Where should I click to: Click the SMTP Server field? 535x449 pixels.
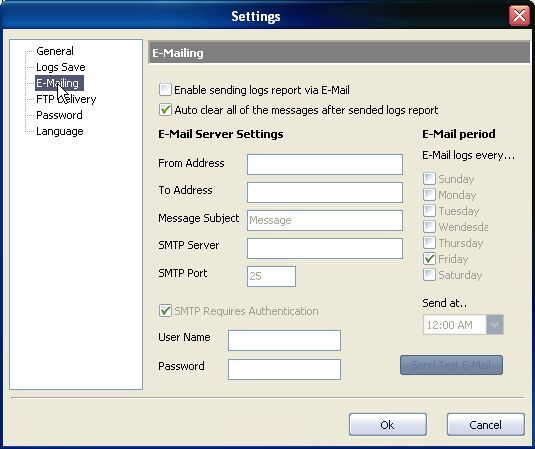[x=325, y=248]
